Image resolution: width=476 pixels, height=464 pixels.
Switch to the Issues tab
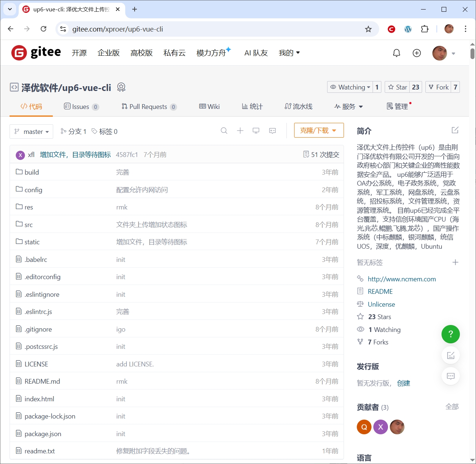(81, 107)
